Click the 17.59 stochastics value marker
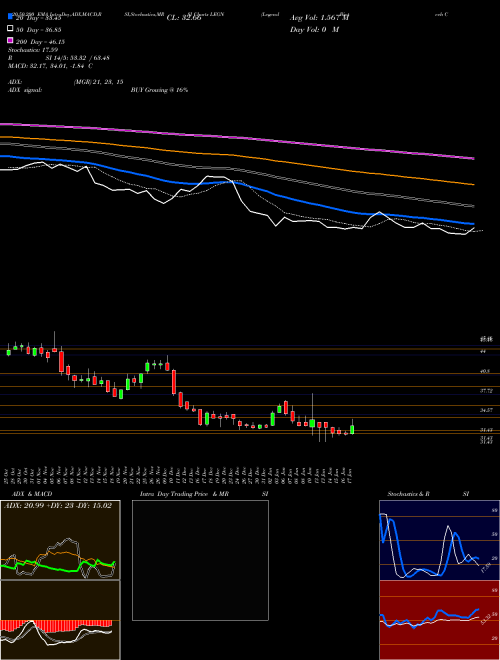 486,568
